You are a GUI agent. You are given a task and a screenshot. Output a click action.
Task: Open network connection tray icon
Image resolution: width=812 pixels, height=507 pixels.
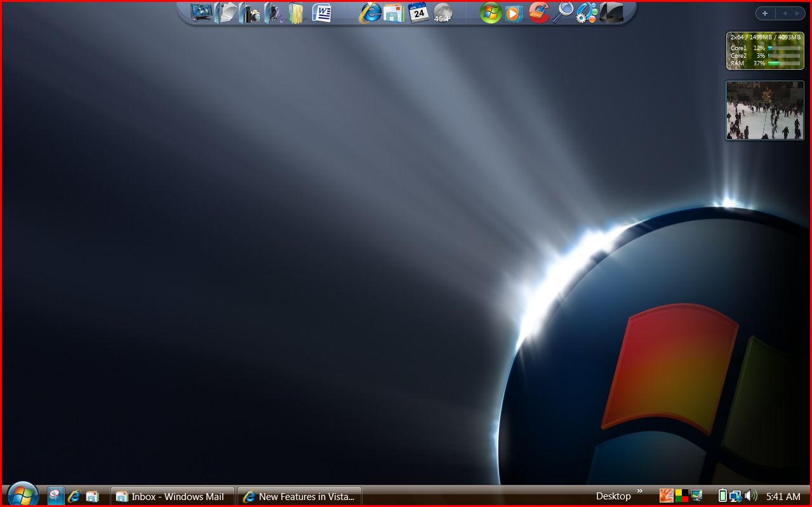point(736,496)
